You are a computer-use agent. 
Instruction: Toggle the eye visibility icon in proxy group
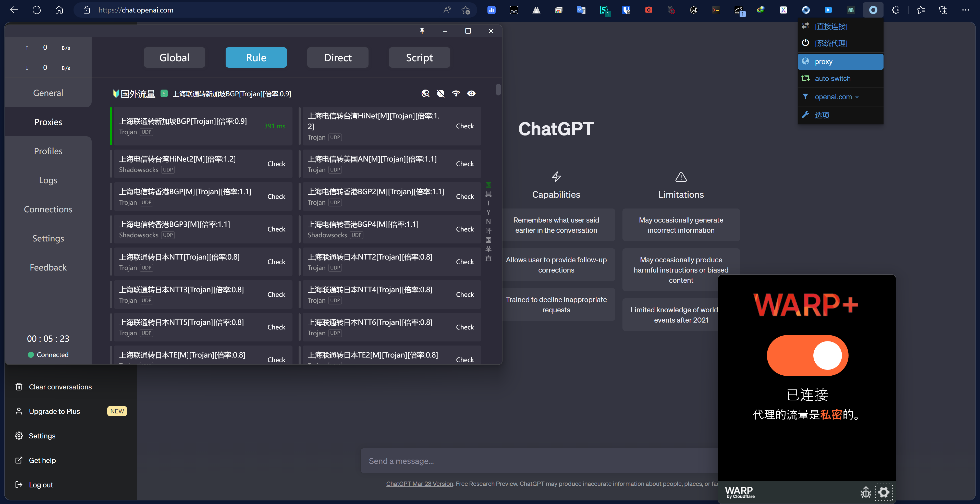pos(471,94)
